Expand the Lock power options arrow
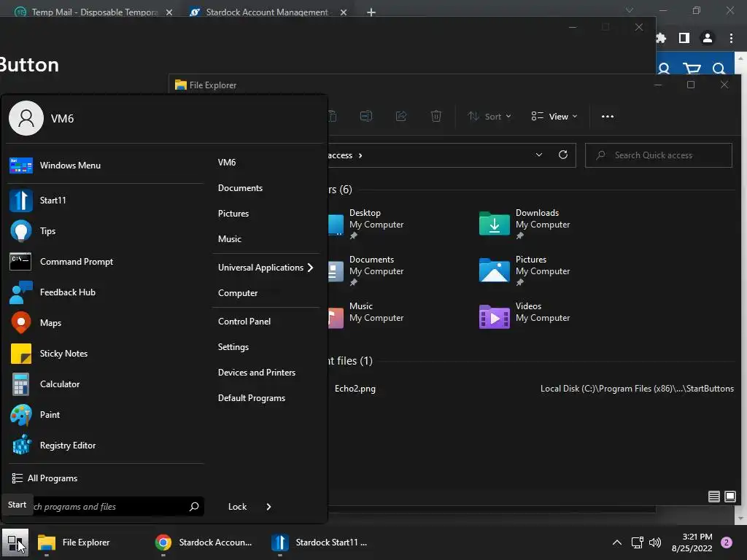The height and width of the screenshot is (560, 747). click(x=268, y=507)
